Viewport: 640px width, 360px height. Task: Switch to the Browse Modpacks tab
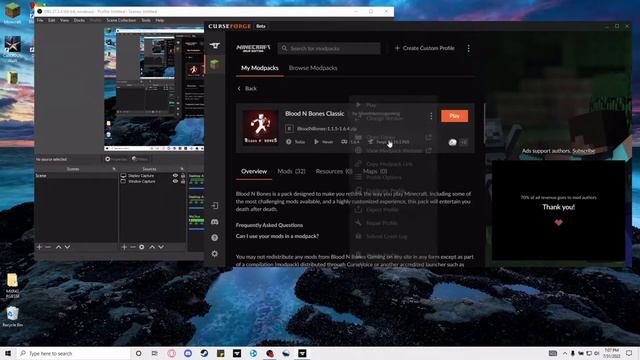pyautogui.click(x=313, y=68)
